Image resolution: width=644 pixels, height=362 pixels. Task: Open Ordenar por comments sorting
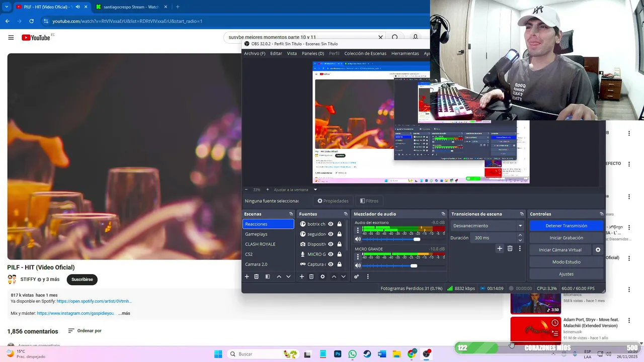point(85,331)
